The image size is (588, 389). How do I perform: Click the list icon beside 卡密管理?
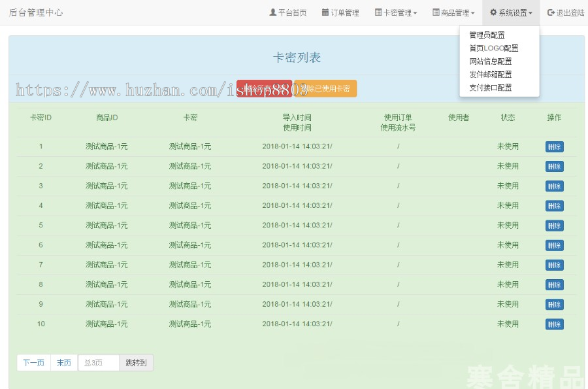[x=378, y=12]
